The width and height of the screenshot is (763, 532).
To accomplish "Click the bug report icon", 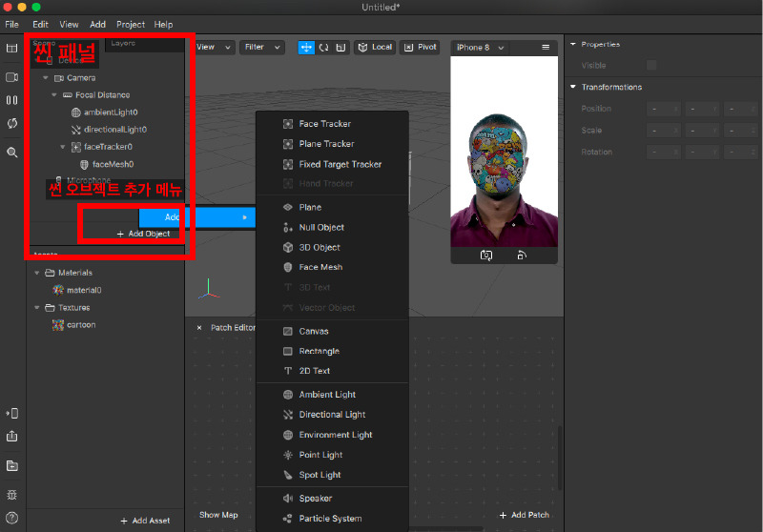I will [x=12, y=495].
